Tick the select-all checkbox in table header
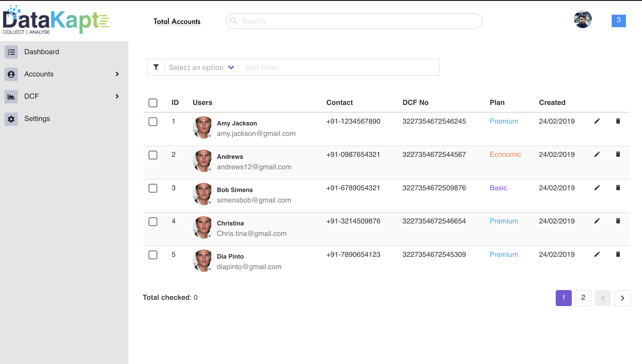 (x=153, y=103)
